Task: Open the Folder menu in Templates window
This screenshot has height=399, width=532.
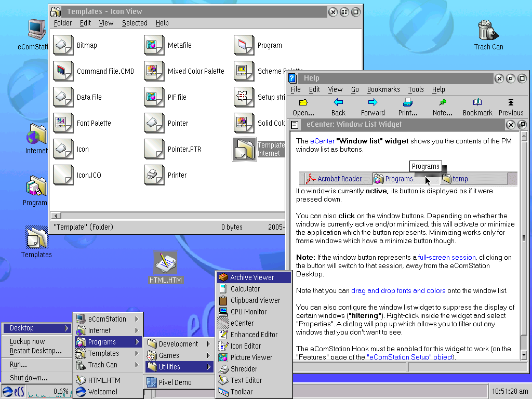Action: (x=63, y=23)
